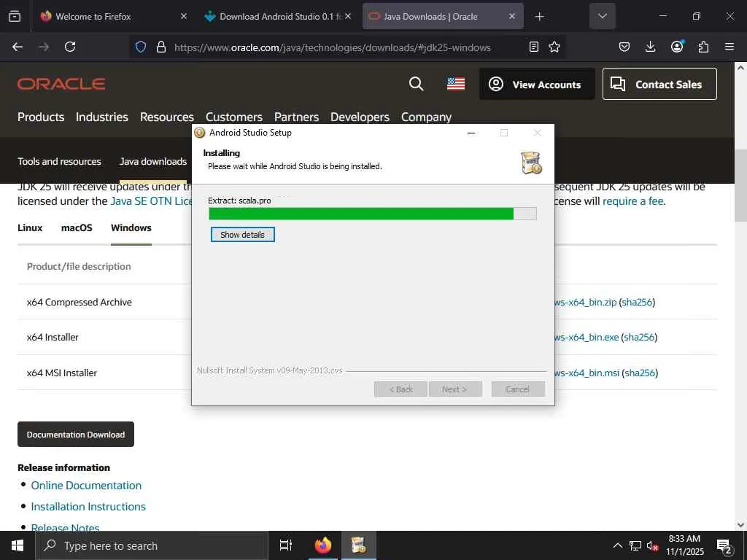Viewport: 747px width, 560px height.
Task: Open sha256 link for bin.zip
Action: click(x=636, y=302)
